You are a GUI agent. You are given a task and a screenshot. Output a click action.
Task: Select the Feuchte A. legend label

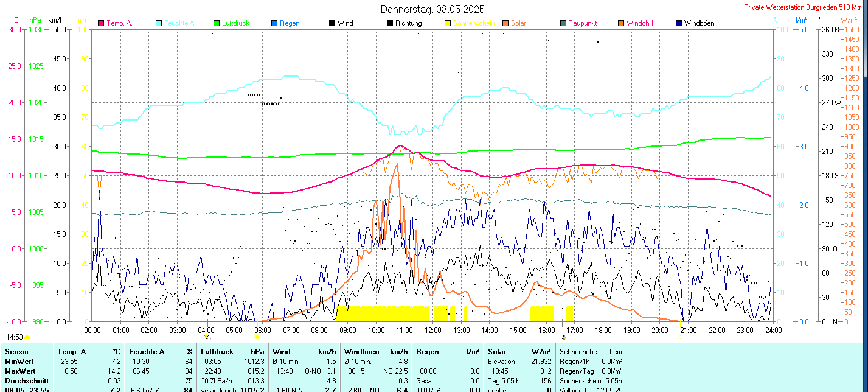181,23
